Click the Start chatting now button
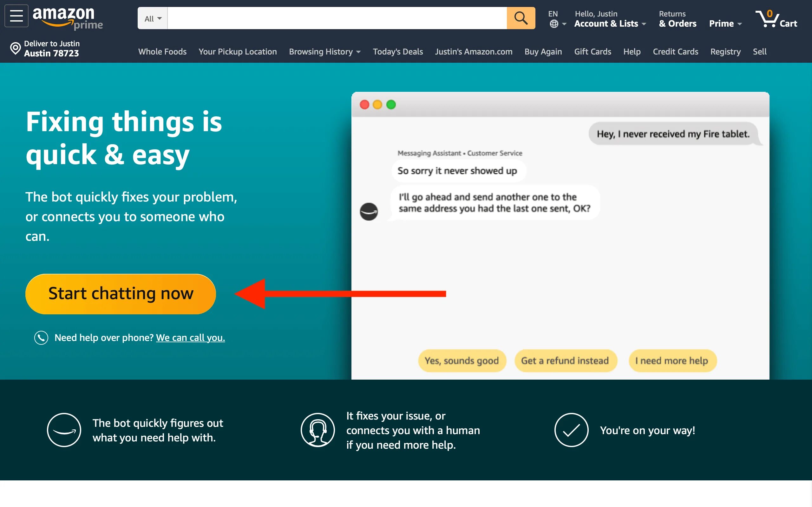This screenshot has width=812, height=507. 121,294
